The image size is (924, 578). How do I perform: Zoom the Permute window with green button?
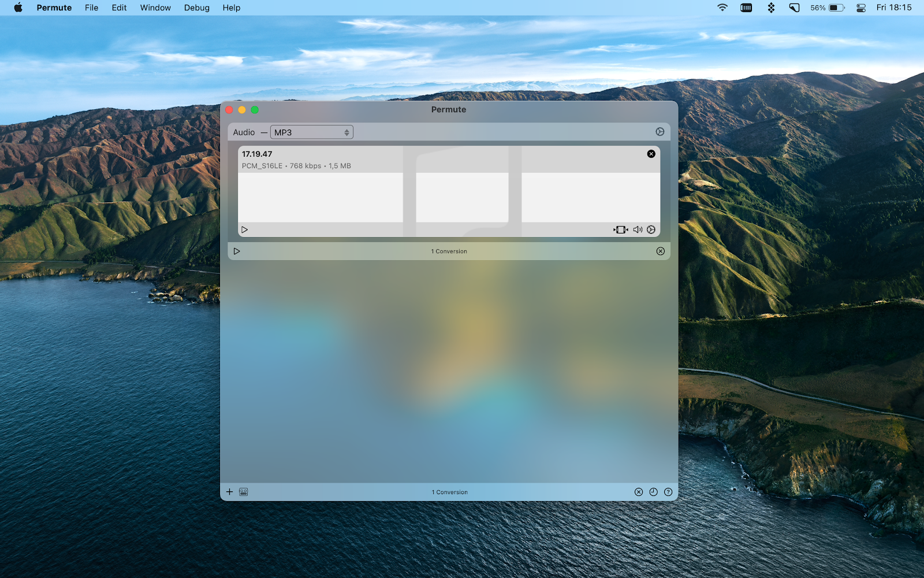(255, 110)
